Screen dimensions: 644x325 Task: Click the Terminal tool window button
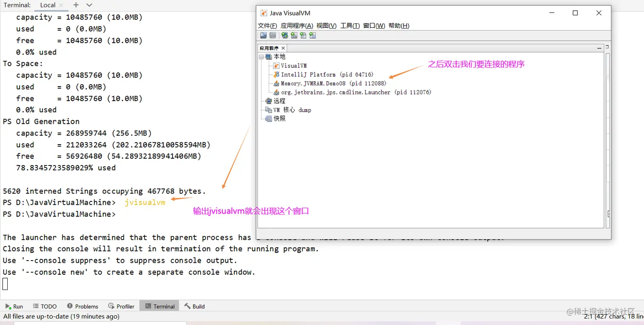[x=160, y=306]
